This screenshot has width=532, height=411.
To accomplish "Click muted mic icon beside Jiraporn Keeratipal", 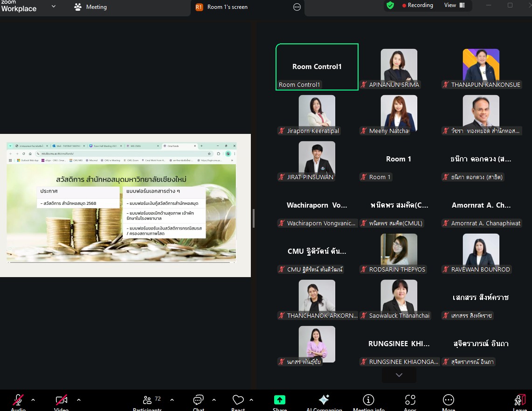I will coord(282,131).
